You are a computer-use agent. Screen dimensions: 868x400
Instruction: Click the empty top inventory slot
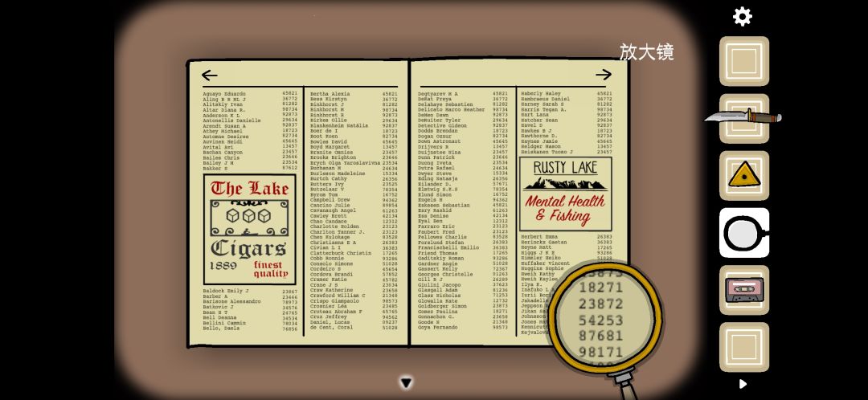[744, 61]
